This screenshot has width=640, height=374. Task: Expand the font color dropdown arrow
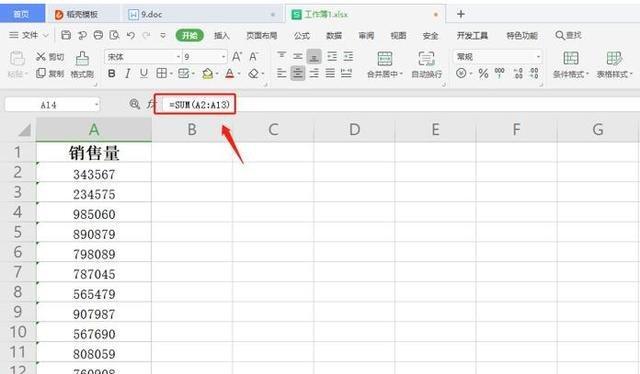click(x=239, y=74)
